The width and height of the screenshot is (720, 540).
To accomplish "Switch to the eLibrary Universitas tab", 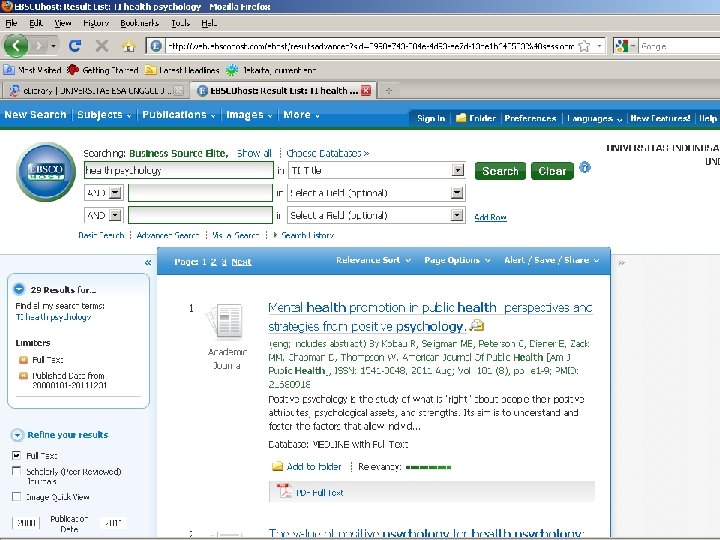I will [x=94, y=90].
